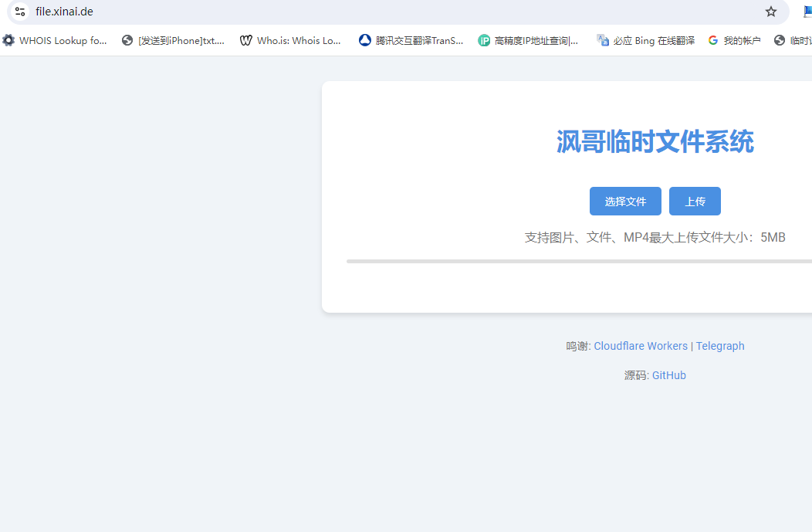The height and width of the screenshot is (532, 812).
Task: Click the site information icon in address bar
Action: pyautogui.click(x=20, y=12)
